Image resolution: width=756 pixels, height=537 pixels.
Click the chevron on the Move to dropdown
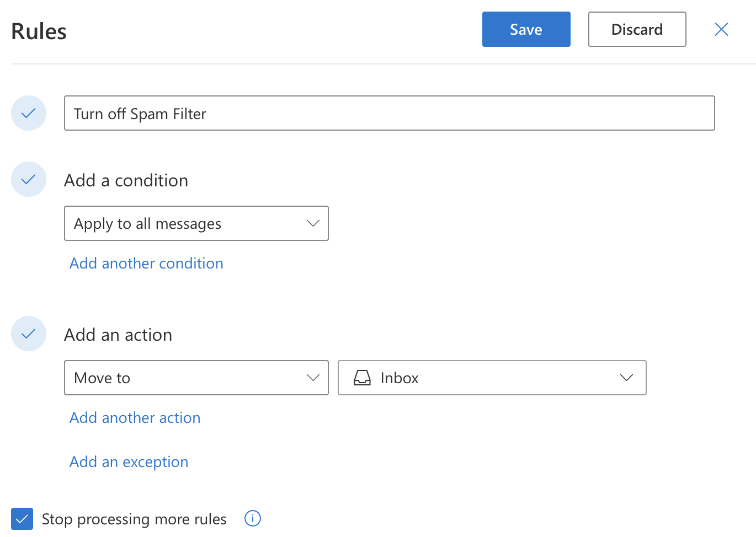[x=313, y=378]
